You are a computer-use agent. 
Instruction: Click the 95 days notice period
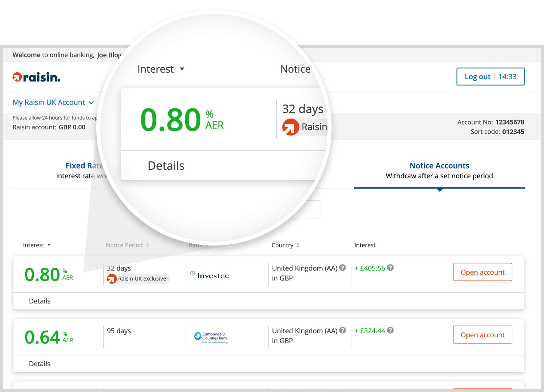pos(119,331)
